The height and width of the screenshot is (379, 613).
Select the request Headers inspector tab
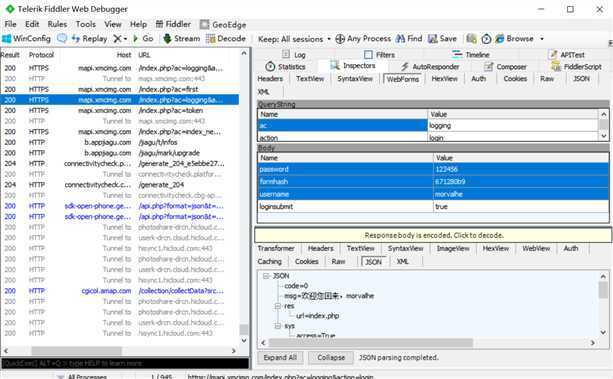pyautogui.click(x=270, y=79)
